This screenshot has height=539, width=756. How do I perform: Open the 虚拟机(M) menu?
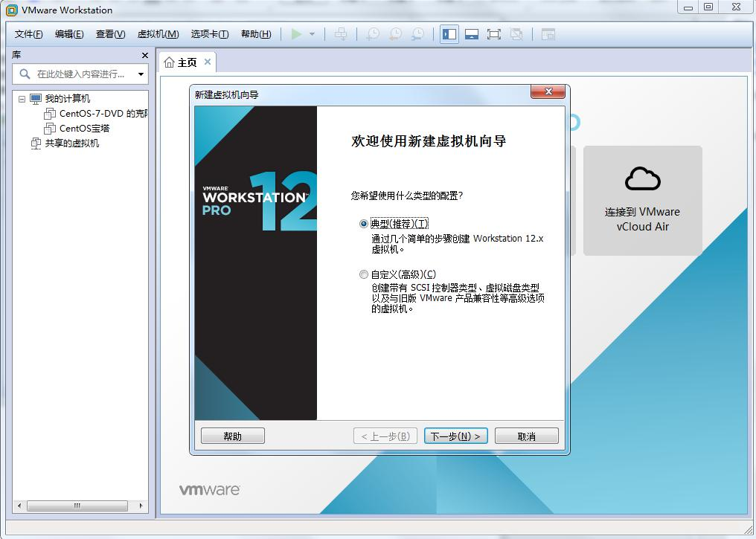point(158,34)
